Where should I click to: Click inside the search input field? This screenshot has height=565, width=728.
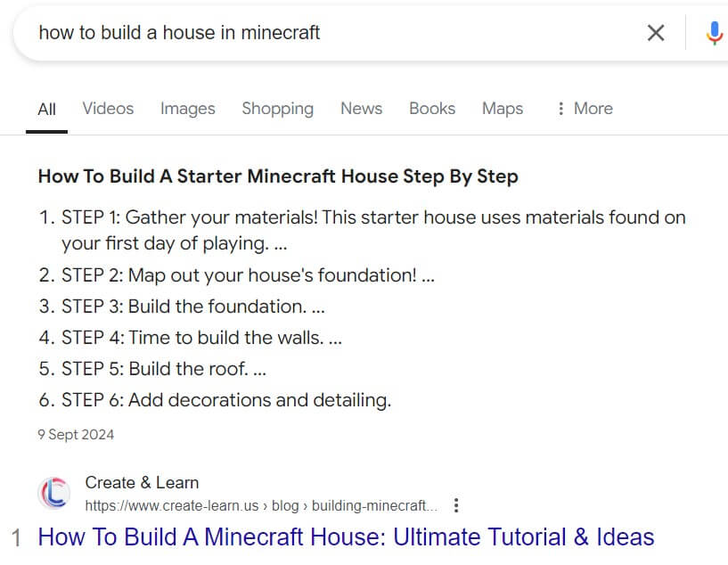[x=178, y=32]
